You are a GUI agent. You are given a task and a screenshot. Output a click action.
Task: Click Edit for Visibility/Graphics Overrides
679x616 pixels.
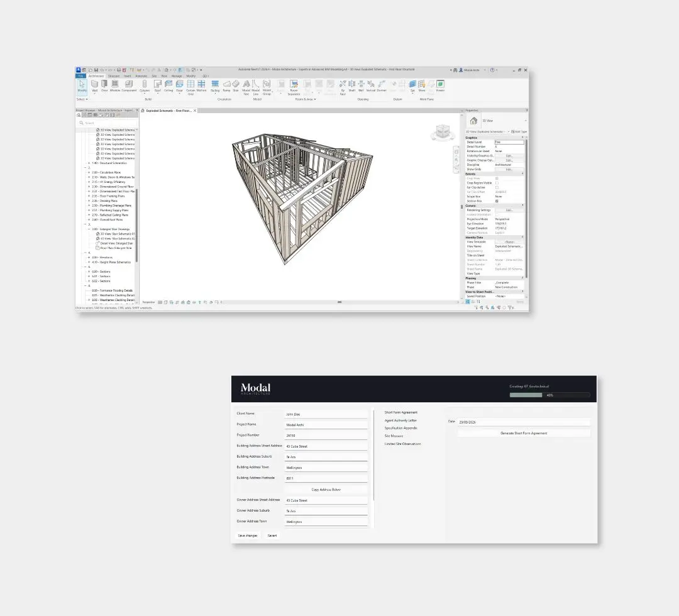pos(509,155)
